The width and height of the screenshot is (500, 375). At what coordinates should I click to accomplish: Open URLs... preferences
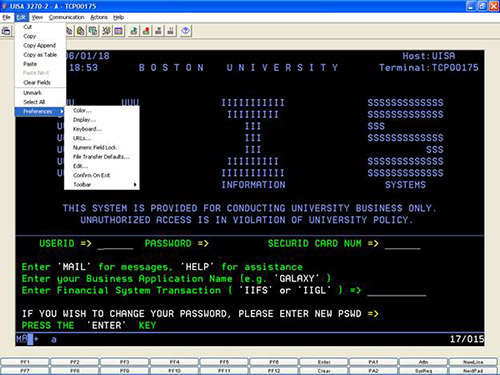pos(102,138)
